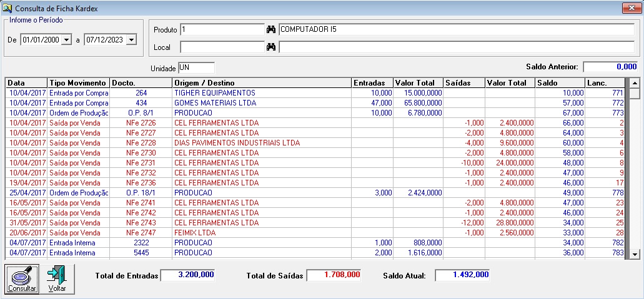Image resolution: width=644 pixels, height=299 pixels.
Task: Click the Local code input field
Action: coord(222,47)
